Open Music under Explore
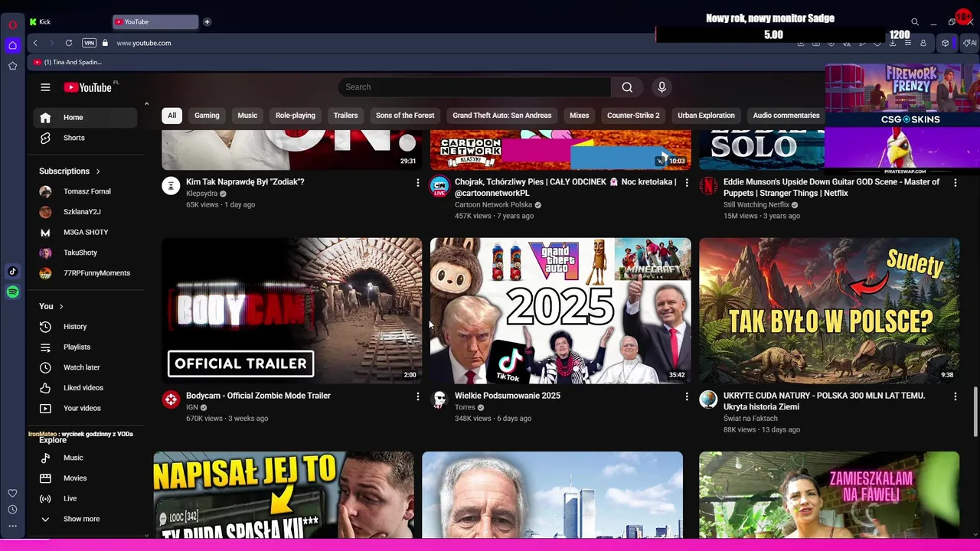 point(85,458)
